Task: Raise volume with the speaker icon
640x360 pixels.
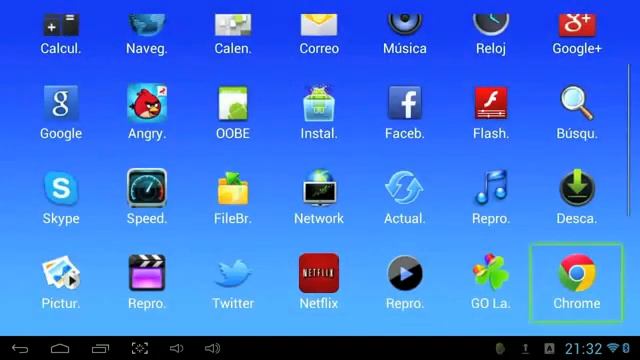Action: 213,349
